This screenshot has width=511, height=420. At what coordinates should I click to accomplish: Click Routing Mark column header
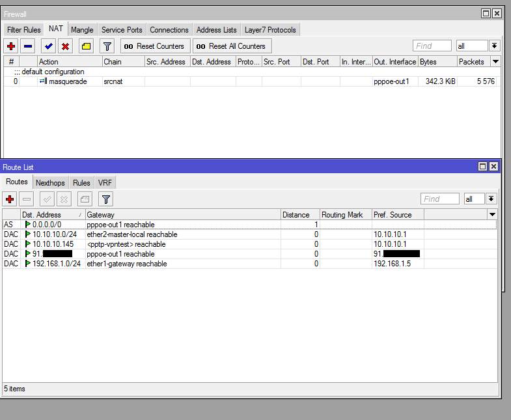pos(346,215)
